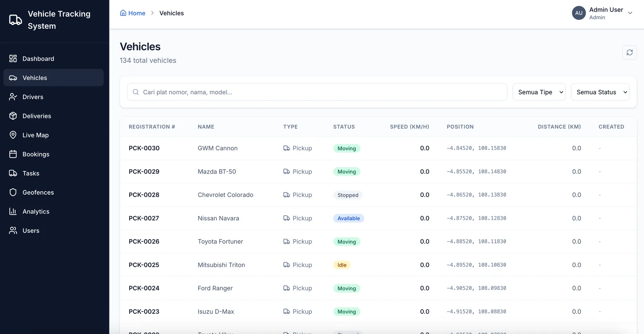This screenshot has height=334, width=644.
Task: Expand the Admin User account menu chevron
Action: click(x=630, y=13)
